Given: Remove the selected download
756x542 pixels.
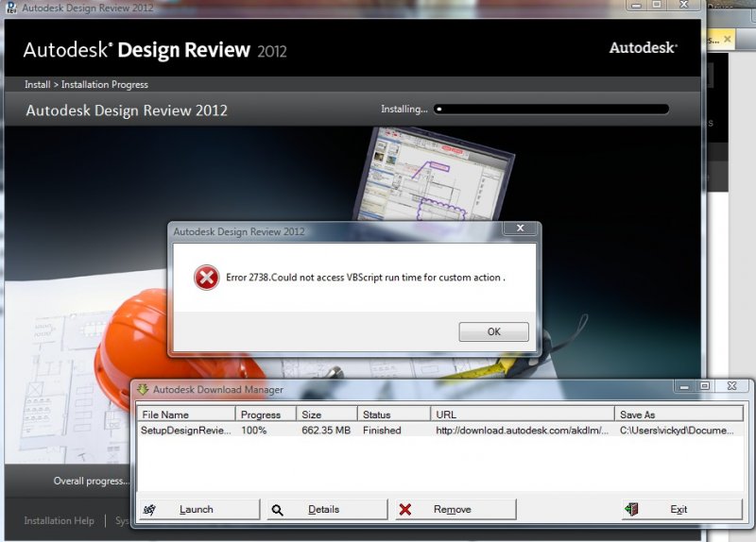Looking at the screenshot, I should coord(455,509).
